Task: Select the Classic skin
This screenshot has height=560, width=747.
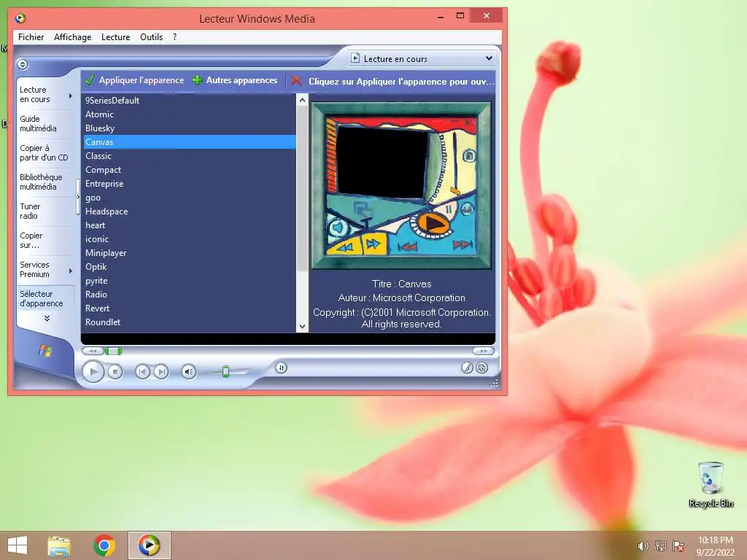Action: 190,156
